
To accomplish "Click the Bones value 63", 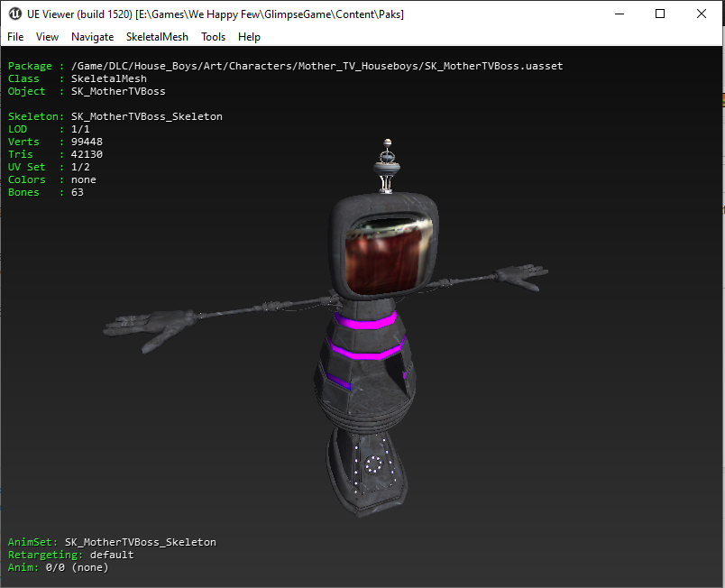I will tap(78, 192).
